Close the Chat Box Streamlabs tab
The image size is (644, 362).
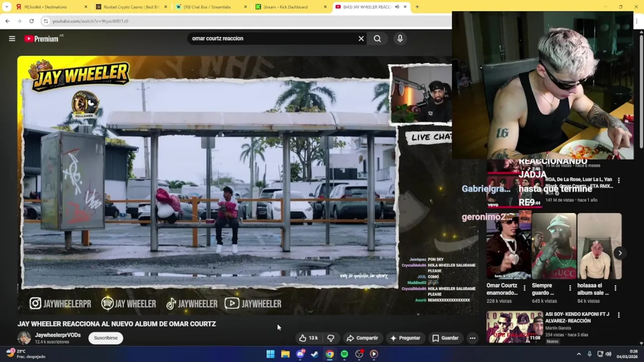pos(246,7)
